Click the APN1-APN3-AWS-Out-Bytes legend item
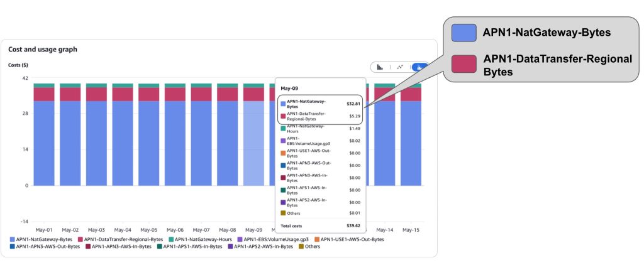 [45, 247]
